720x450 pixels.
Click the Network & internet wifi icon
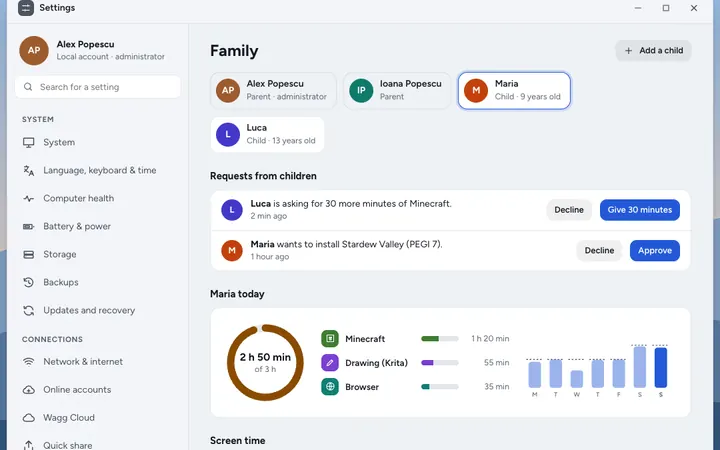coord(28,362)
